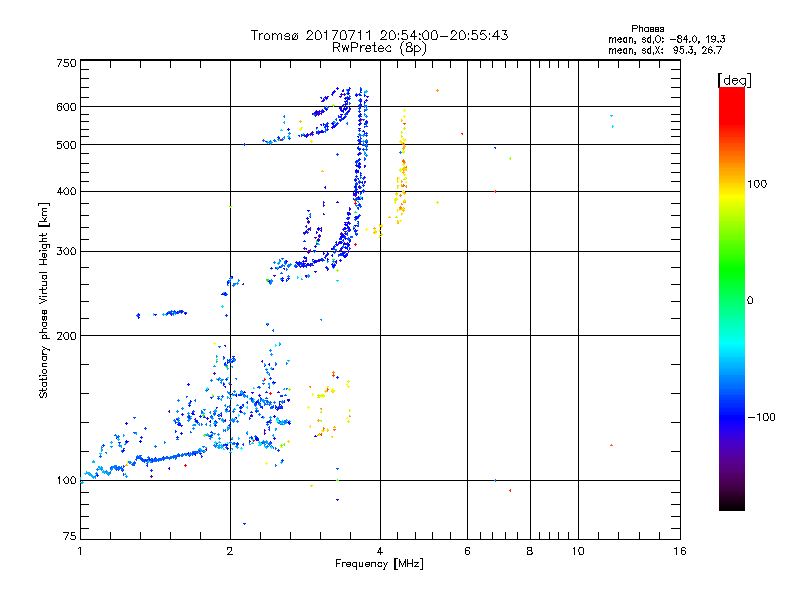Click the colorbar '-100' tick label
Viewport: 800px width, 600px height.
click(x=762, y=417)
